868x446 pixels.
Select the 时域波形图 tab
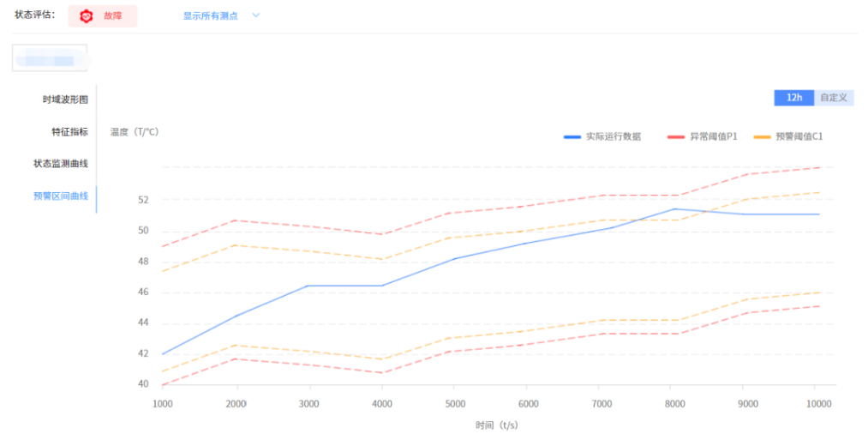[65, 99]
